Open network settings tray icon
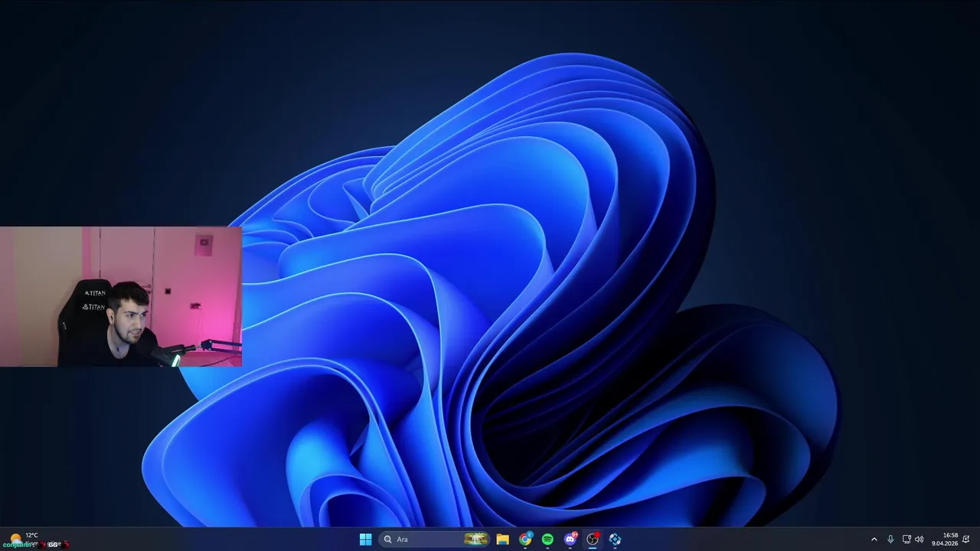Image resolution: width=980 pixels, height=551 pixels. pos(906,540)
